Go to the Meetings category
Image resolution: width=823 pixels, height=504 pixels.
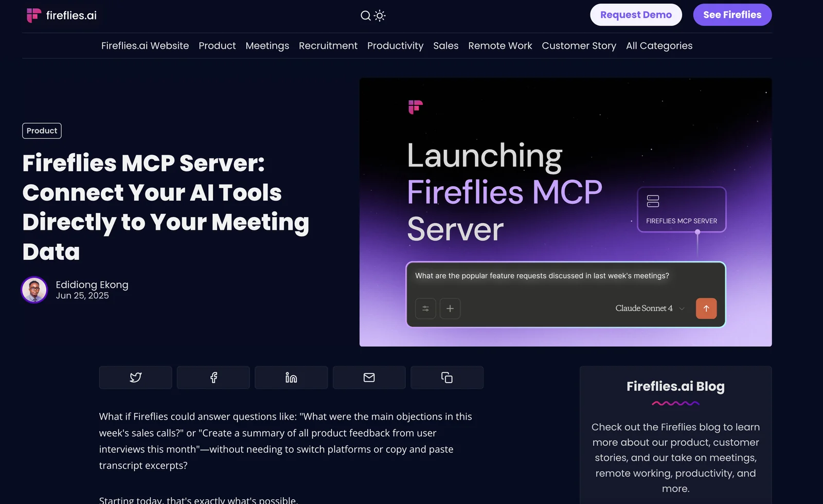(x=267, y=46)
